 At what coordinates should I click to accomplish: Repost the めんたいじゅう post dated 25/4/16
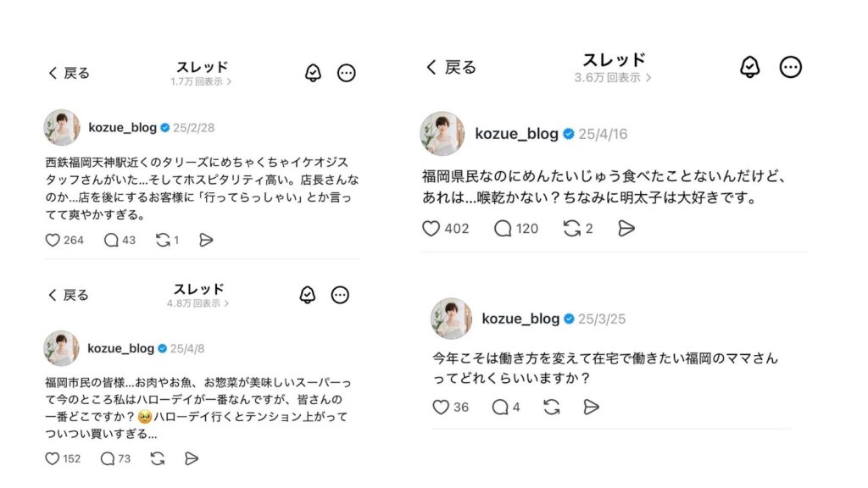coord(572,228)
